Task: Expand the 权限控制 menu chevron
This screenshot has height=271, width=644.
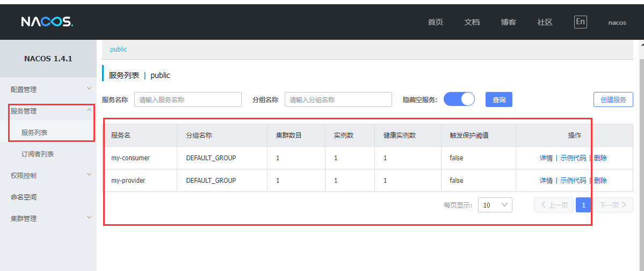Action: pyautogui.click(x=89, y=174)
